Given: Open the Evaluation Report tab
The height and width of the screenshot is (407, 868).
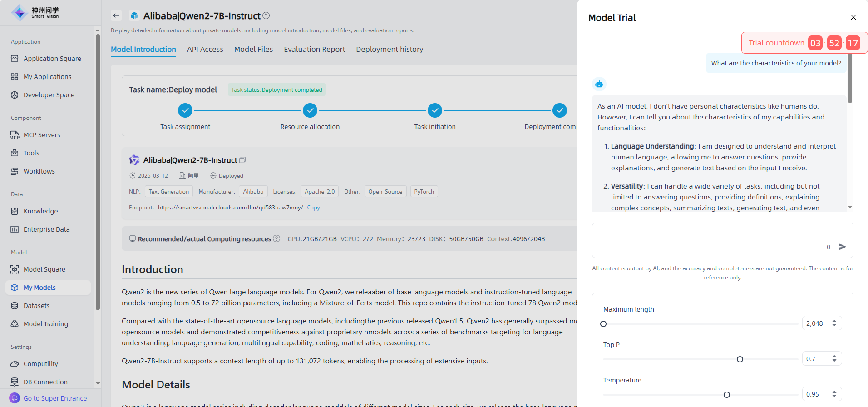Looking at the screenshot, I should tap(314, 49).
